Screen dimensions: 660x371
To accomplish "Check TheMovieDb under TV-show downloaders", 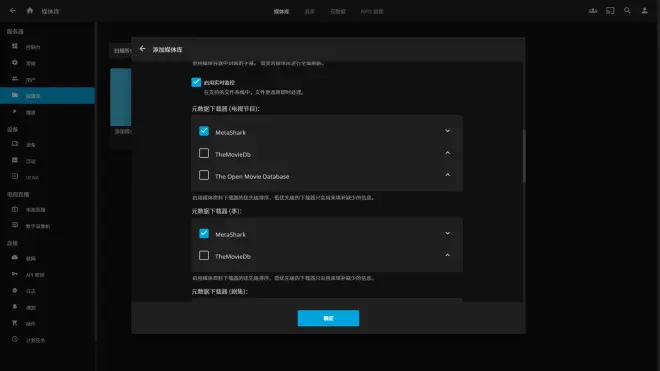I will click(x=204, y=153).
